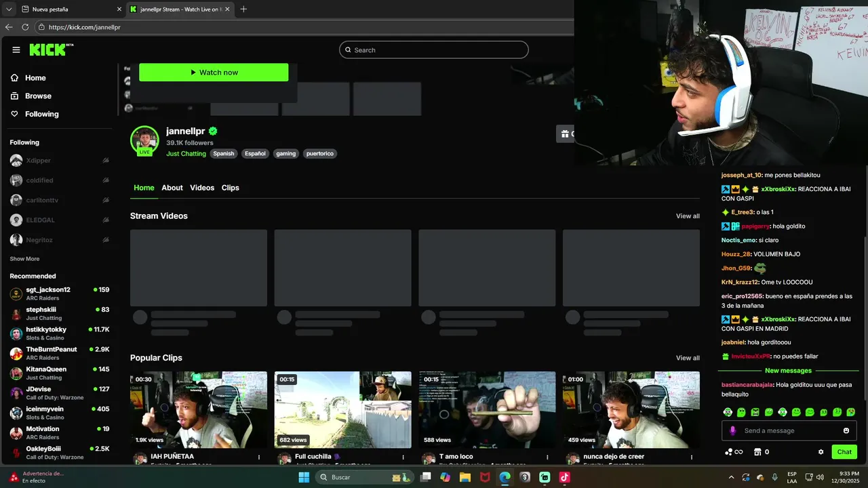868x488 pixels.
Task: Switch to the channel Home tab
Action: 144,188
